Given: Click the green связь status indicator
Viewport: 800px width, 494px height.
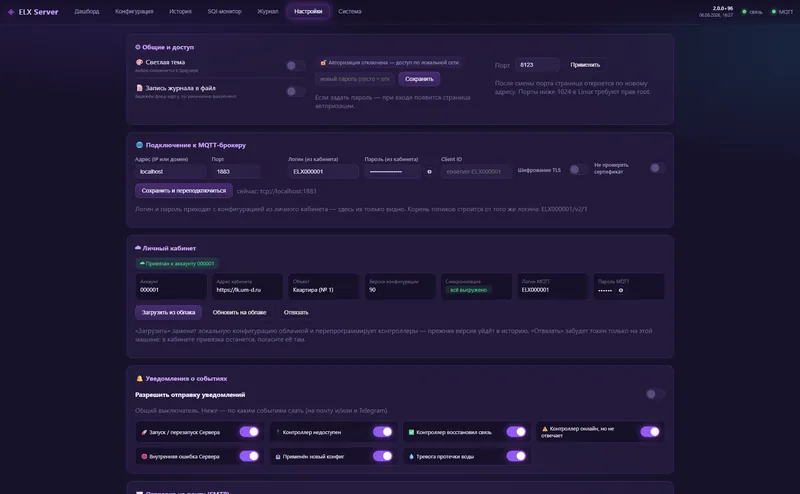Looking at the screenshot, I should (x=744, y=12).
